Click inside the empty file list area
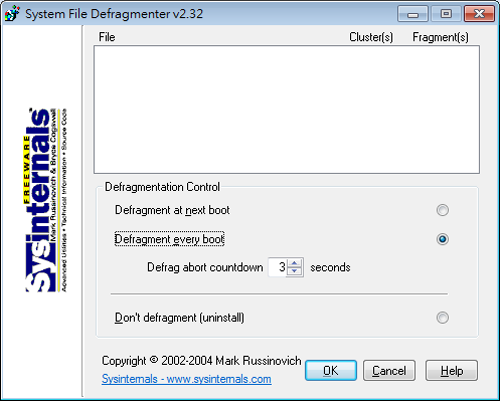Screen dimensions: 500x401 pyautogui.click(x=287, y=110)
